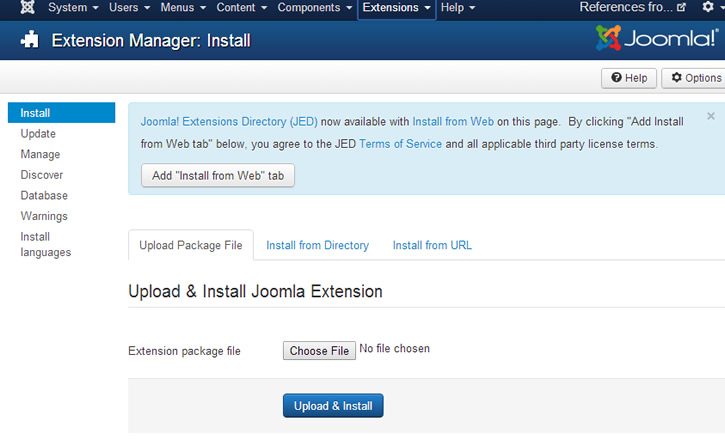Open the Menus dropdown menu
725x440 pixels.
(x=183, y=7)
